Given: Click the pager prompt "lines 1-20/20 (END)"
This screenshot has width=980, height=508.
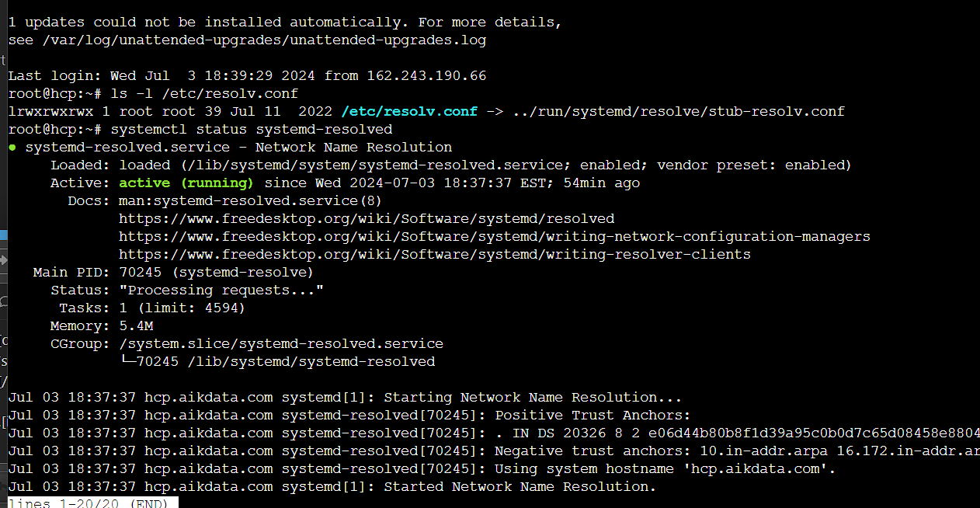Looking at the screenshot, I should point(93,503).
